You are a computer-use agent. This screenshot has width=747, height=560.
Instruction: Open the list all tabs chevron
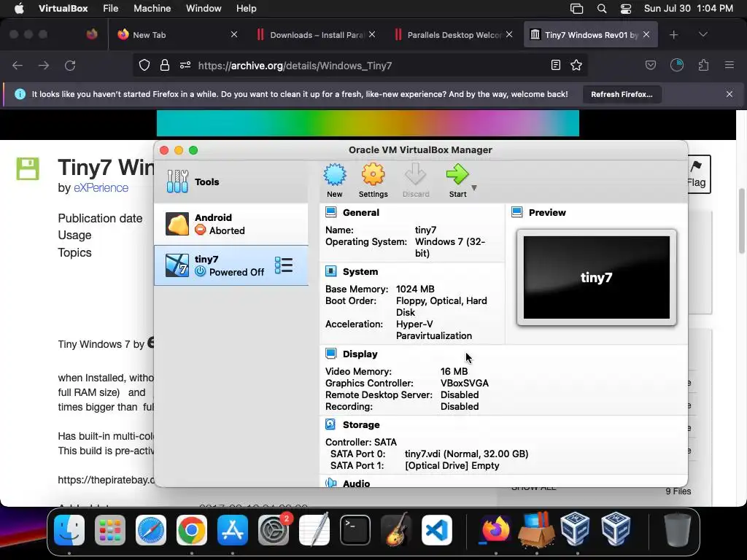click(x=703, y=34)
